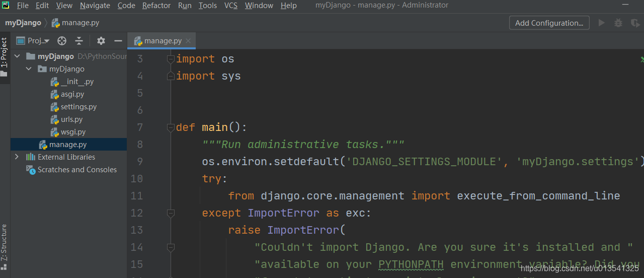Click the underlined PYTHONPATH word
Viewport: 644px width, 278px height.
[411, 264]
